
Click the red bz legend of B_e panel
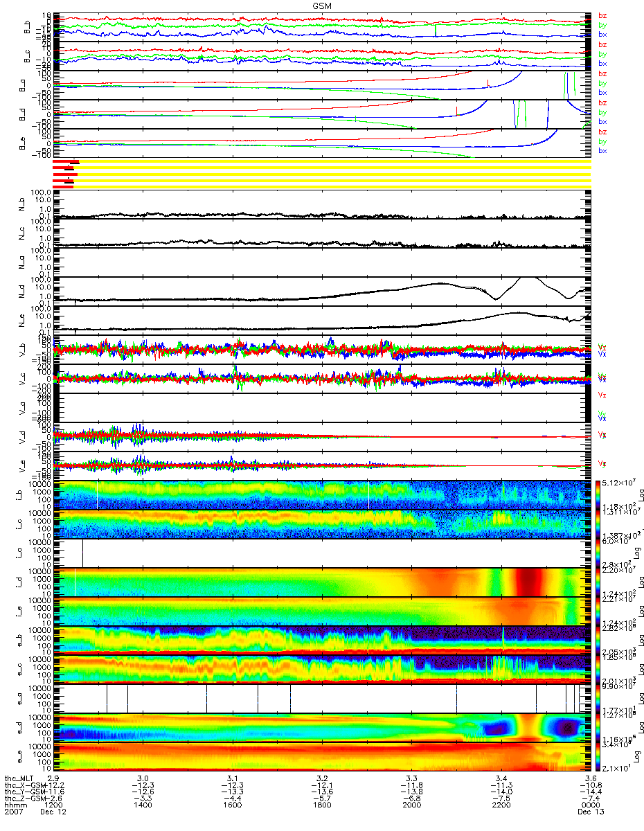pyautogui.click(x=602, y=132)
